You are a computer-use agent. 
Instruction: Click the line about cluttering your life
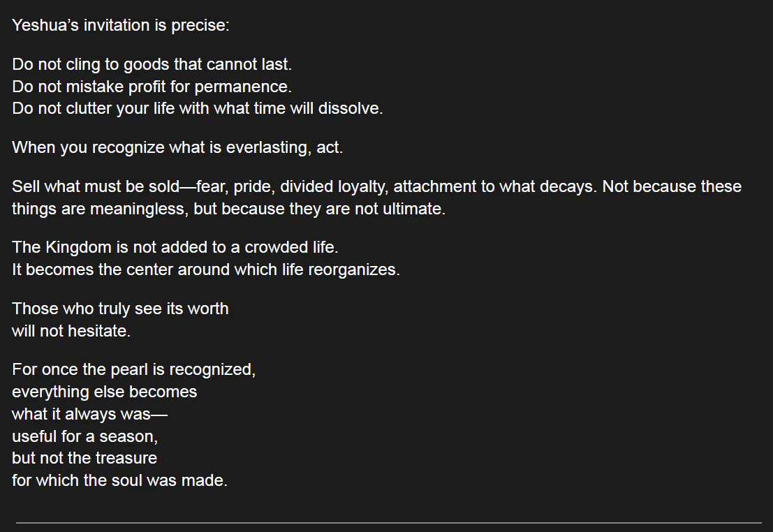[197, 109]
